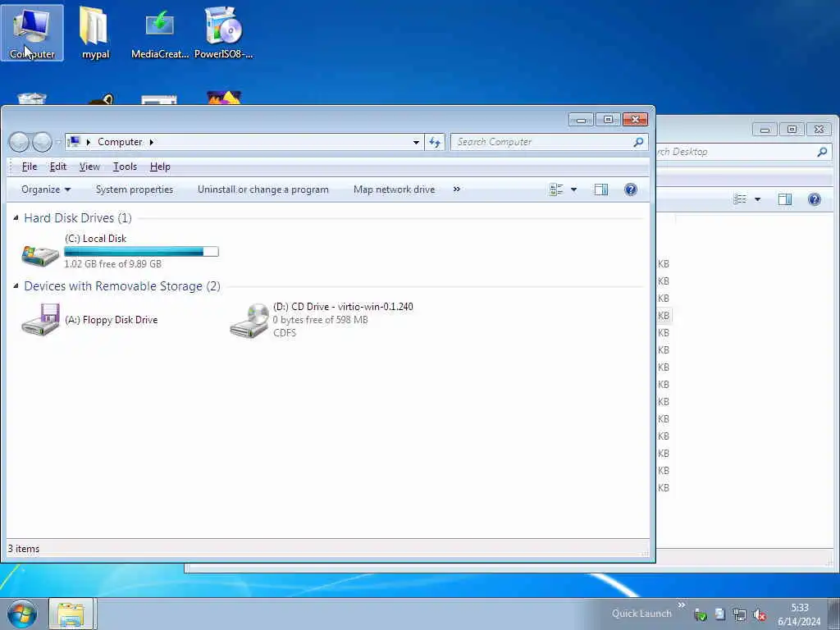The height and width of the screenshot is (630, 840).
Task: Open the Tools menu
Action: 125,167
